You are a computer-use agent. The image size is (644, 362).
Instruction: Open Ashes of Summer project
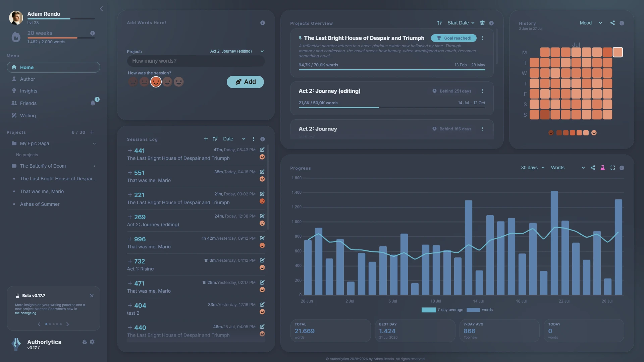[x=40, y=204]
